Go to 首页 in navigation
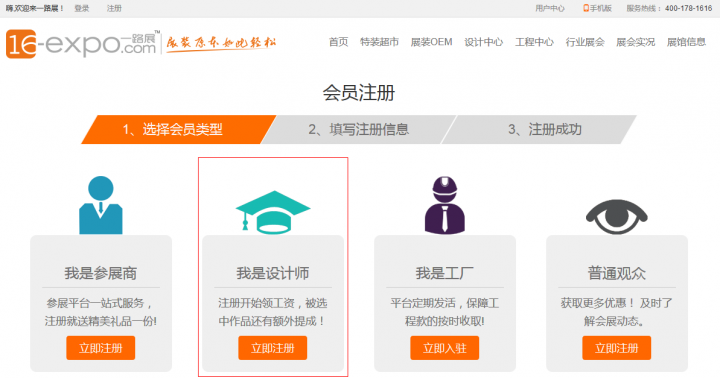Image resolution: width=720 pixels, height=378 pixels. click(338, 42)
